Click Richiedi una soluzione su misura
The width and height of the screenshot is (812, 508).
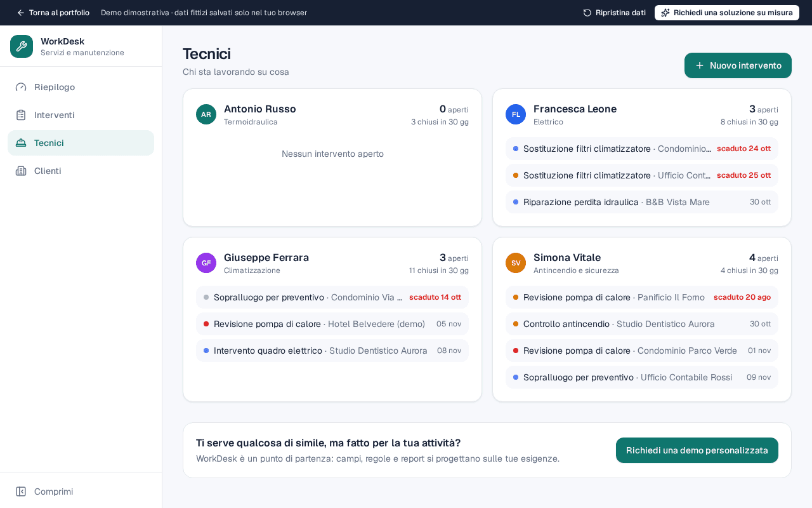pos(727,13)
